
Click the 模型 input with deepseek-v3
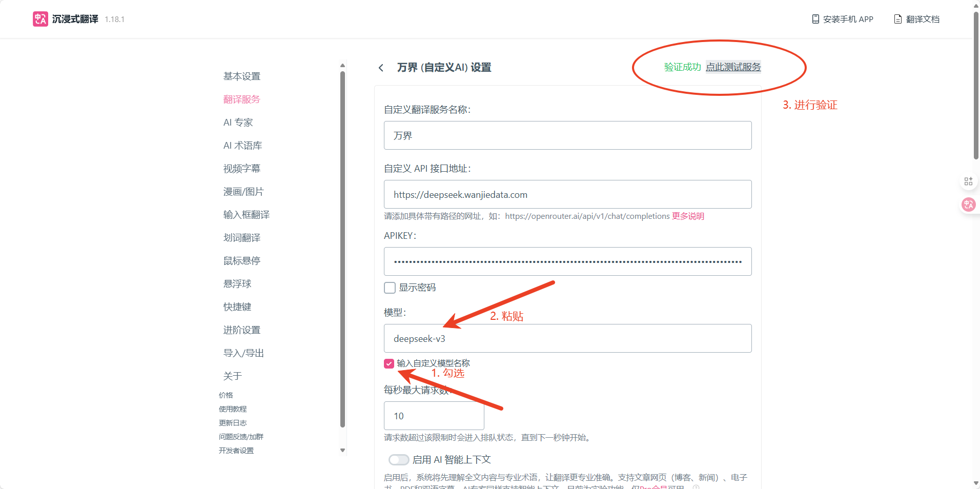[x=568, y=338]
